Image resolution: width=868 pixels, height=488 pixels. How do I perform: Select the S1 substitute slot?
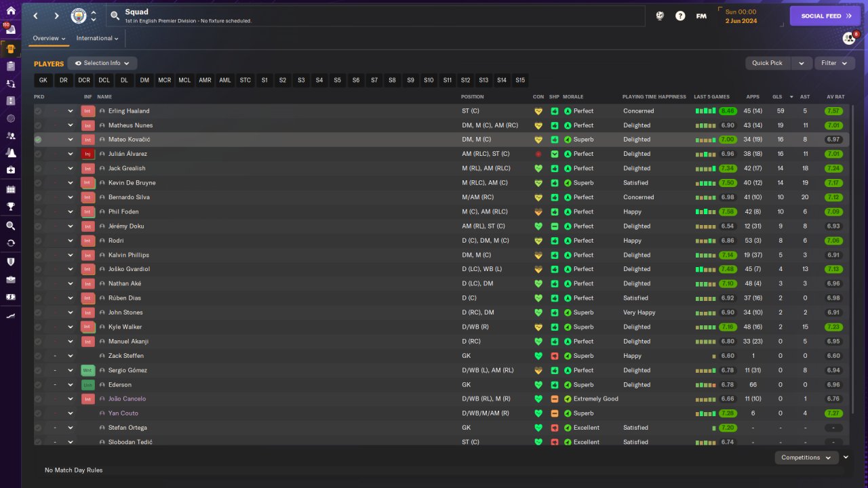pos(264,80)
